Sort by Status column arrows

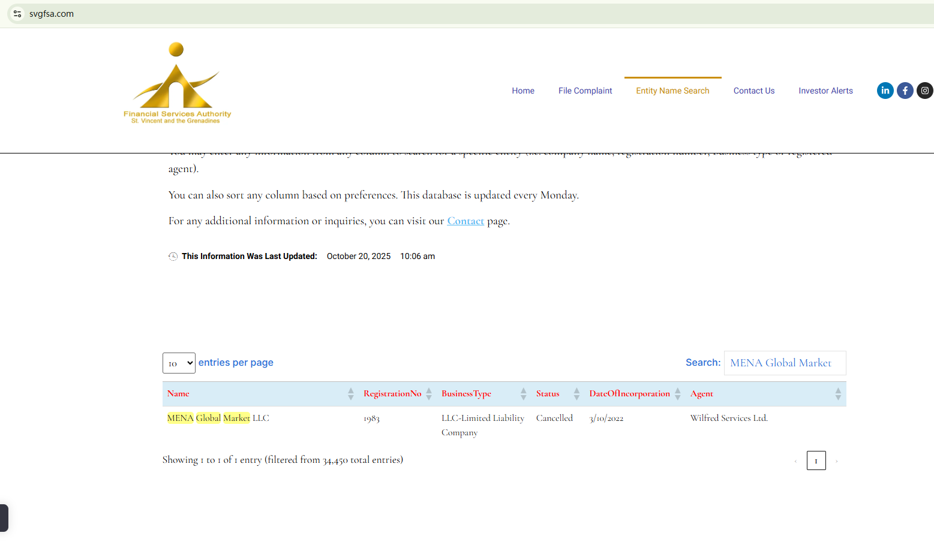click(x=576, y=394)
